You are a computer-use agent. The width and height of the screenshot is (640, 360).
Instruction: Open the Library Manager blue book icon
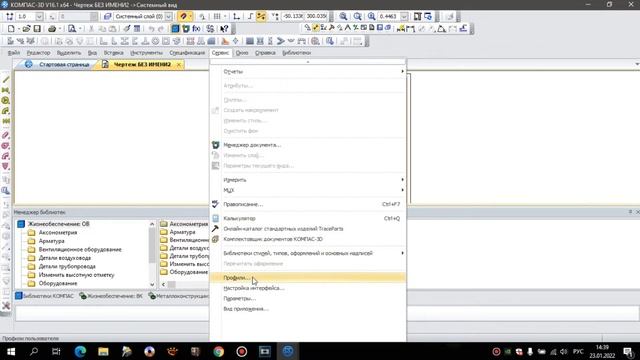coord(175,29)
